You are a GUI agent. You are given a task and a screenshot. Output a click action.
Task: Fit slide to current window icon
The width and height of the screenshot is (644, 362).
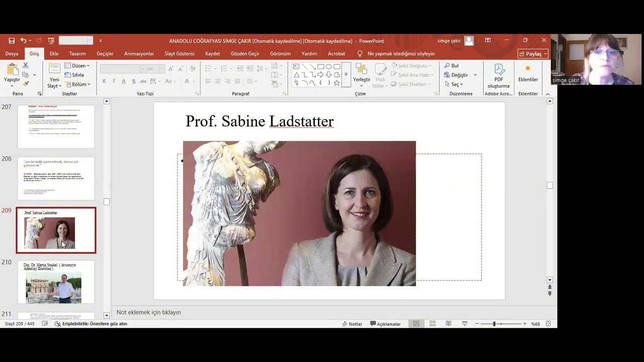[x=548, y=324]
